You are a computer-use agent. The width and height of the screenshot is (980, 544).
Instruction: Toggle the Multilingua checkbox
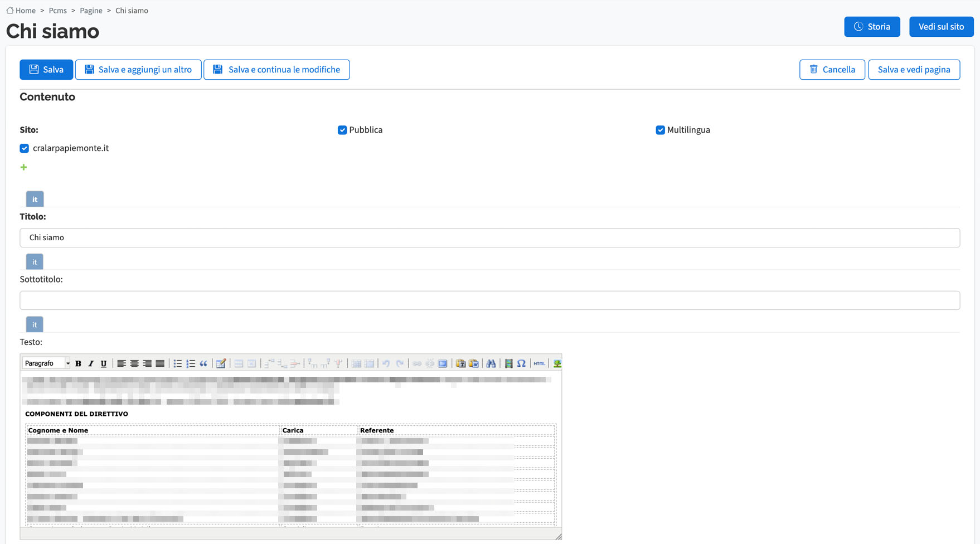click(660, 130)
